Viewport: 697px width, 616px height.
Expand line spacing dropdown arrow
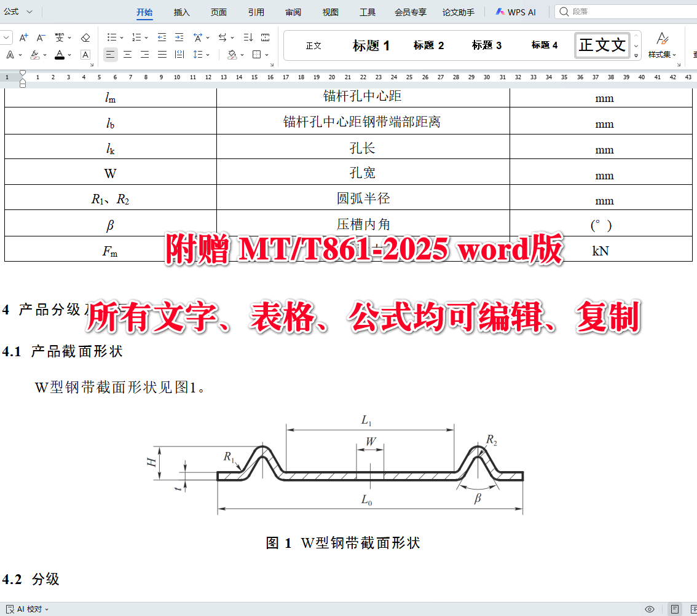[208, 55]
